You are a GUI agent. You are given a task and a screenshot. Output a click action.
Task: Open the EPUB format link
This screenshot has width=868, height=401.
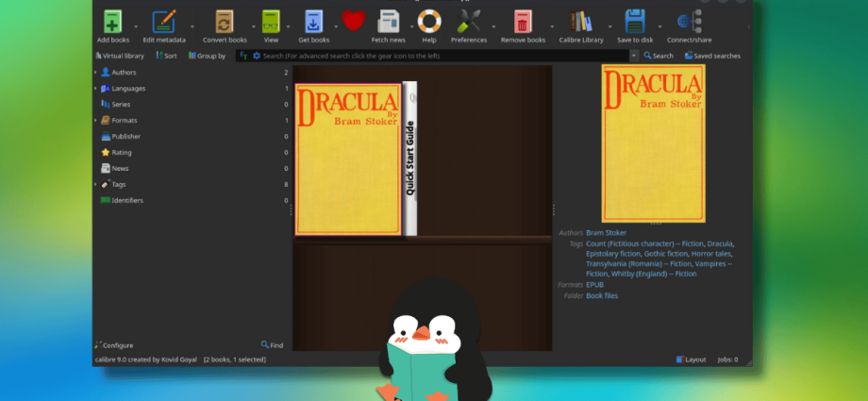point(595,285)
